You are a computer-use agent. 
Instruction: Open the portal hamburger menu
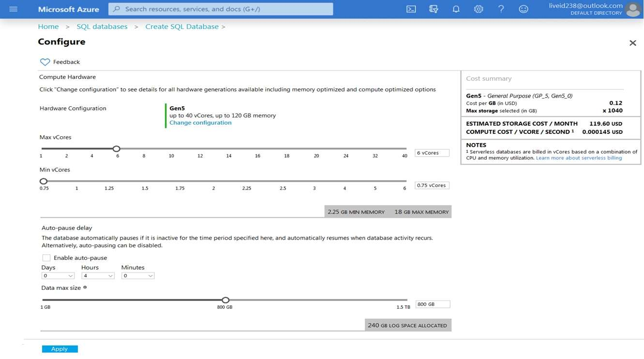point(14,9)
